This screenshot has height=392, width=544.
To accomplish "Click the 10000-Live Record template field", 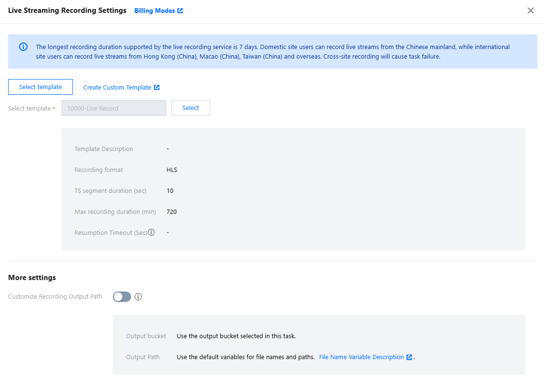I will [114, 108].
